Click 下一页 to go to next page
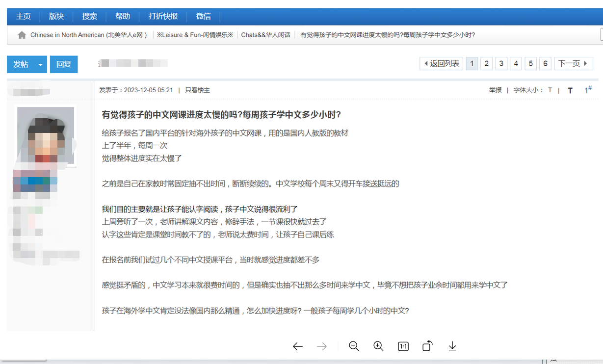The width and height of the screenshot is (603, 364). [573, 64]
